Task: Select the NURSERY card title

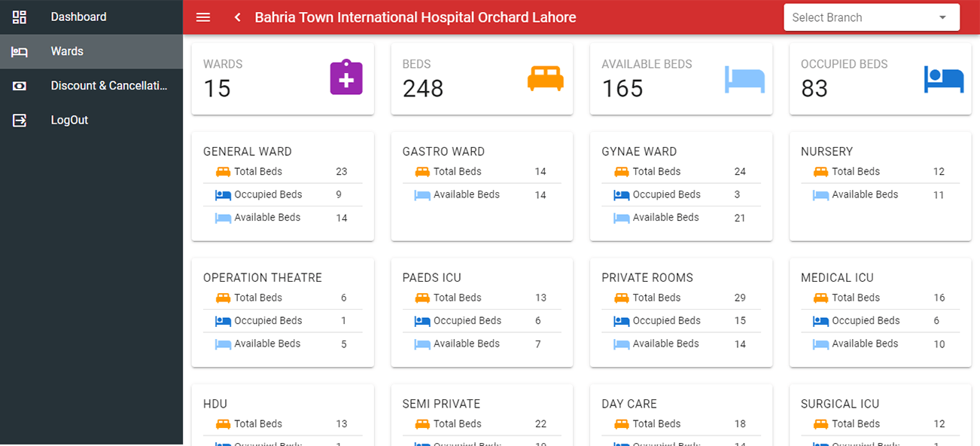Action: [x=826, y=151]
